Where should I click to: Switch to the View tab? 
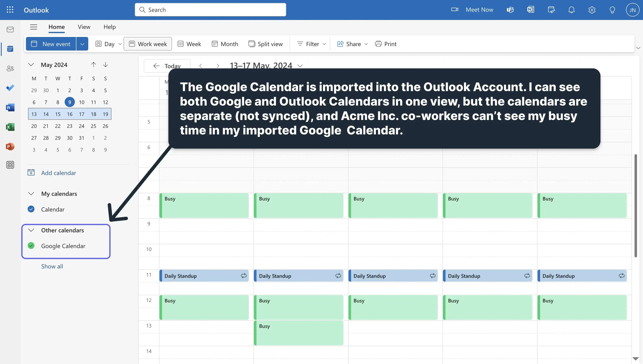pyautogui.click(x=84, y=27)
